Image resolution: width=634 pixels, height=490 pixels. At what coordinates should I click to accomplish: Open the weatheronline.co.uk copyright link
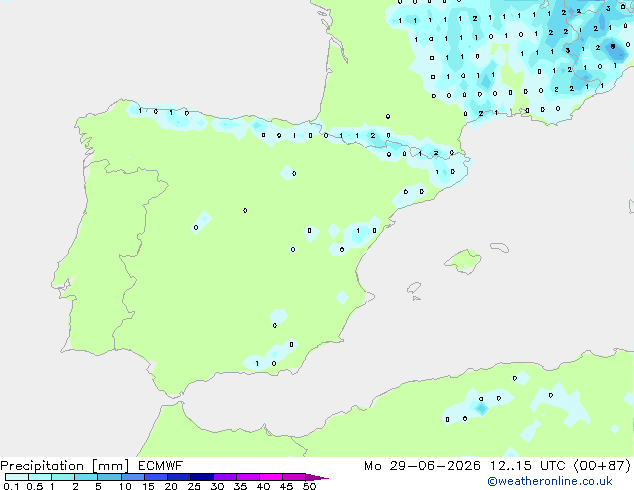click(x=550, y=481)
